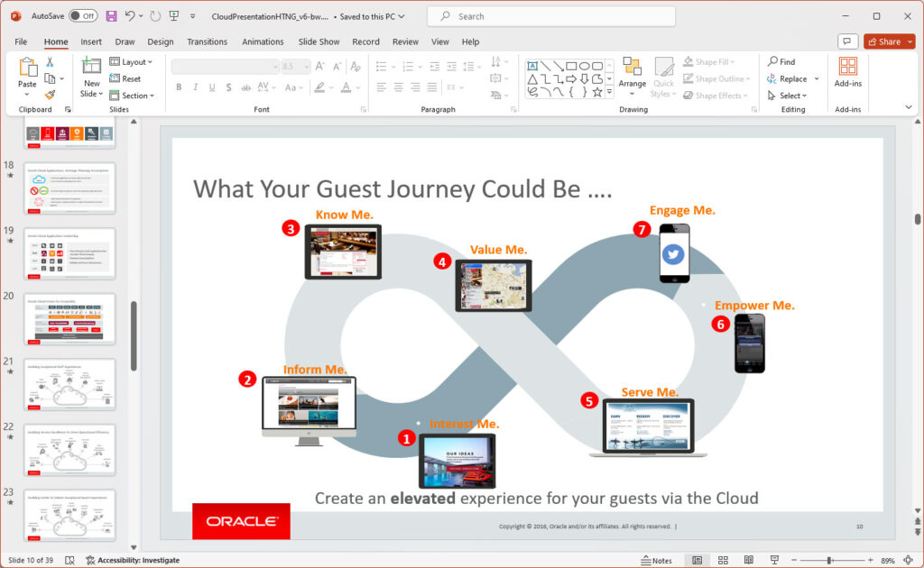Expand the Layout dropdown
The image size is (924, 568).
pos(131,62)
